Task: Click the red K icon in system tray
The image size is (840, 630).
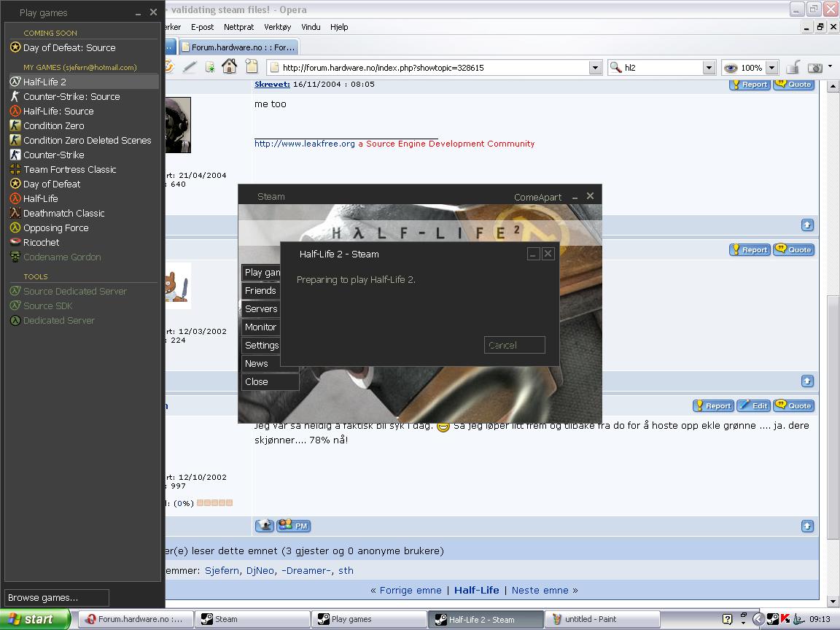Action: point(785,619)
